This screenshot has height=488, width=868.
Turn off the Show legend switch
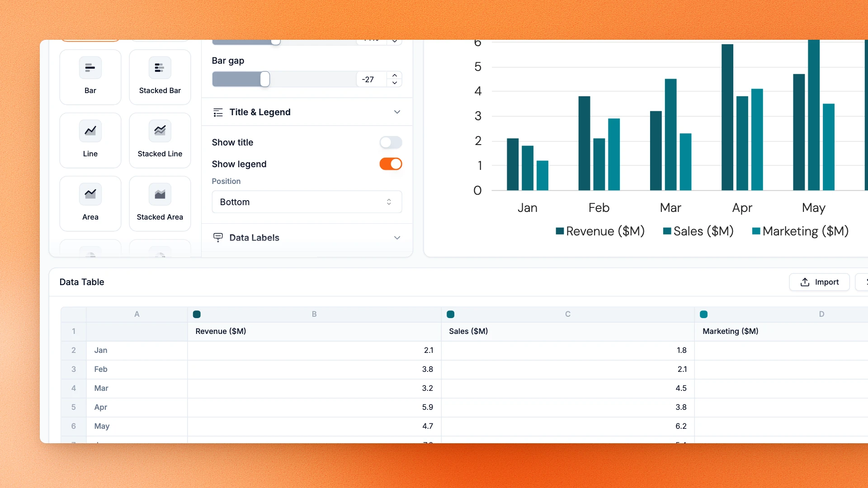click(391, 164)
